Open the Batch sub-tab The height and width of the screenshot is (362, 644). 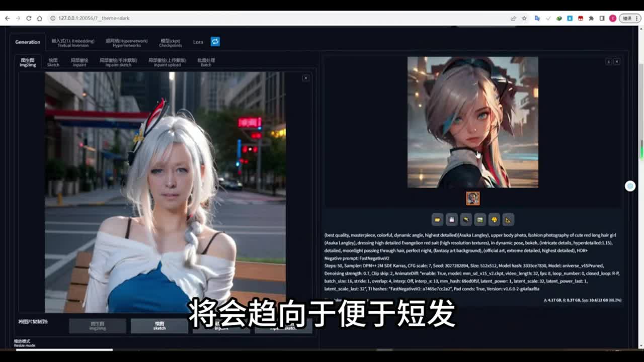coord(206,62)
